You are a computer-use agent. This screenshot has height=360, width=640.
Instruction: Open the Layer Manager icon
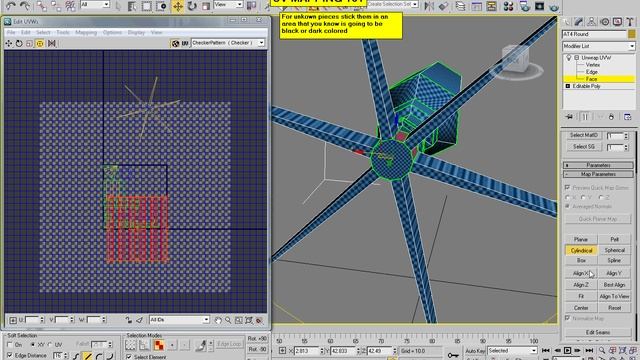click(460, 6)
